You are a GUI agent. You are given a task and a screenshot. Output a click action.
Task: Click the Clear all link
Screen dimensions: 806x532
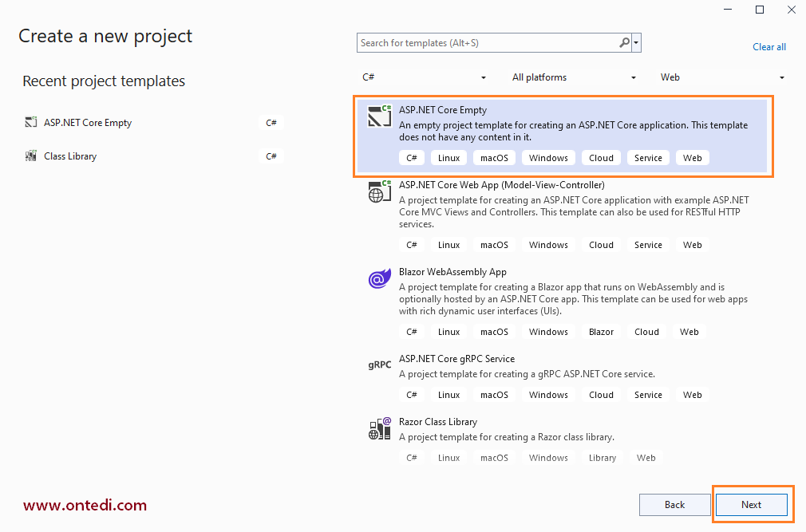[769, 47]
